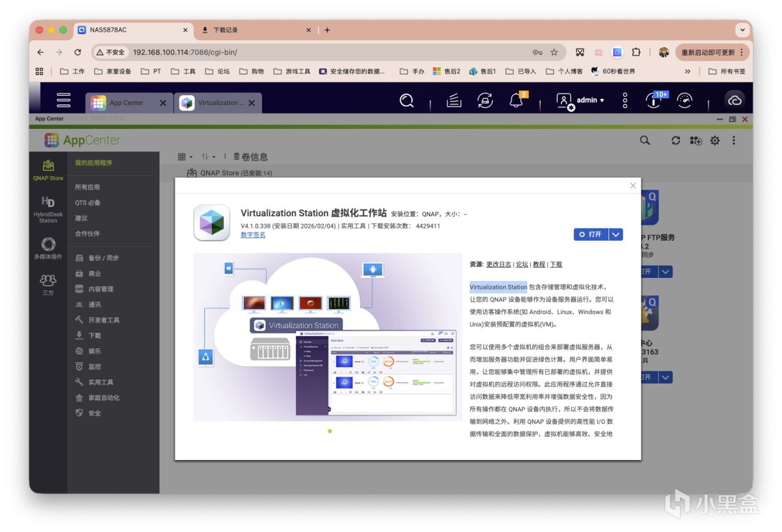The image size is (782, 532).
Task: Click 卷信息 volume info button
Action: pos(250,157)
